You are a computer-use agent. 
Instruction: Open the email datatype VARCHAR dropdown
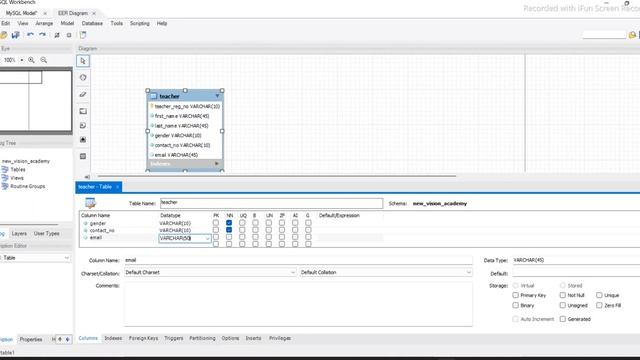(x=207, y=238)
